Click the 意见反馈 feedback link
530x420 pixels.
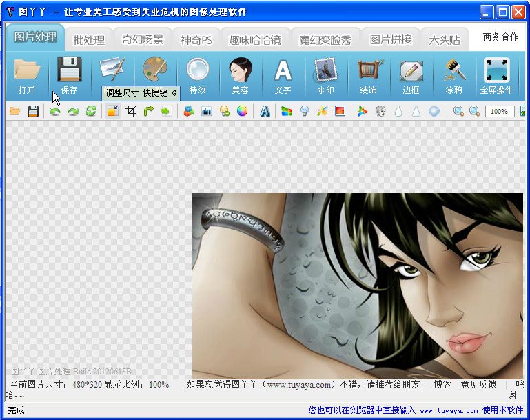478,385
